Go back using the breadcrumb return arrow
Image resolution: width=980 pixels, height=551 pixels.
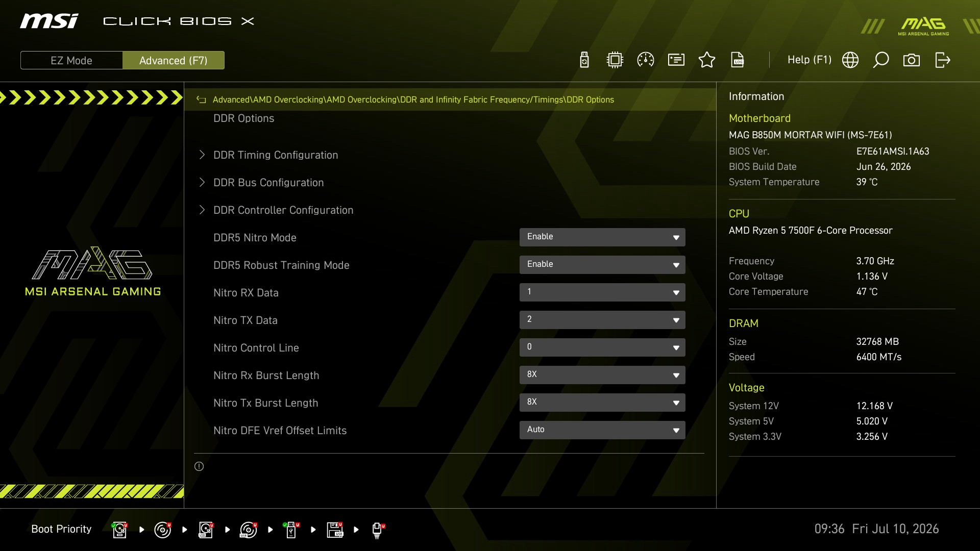pos(201,100)
